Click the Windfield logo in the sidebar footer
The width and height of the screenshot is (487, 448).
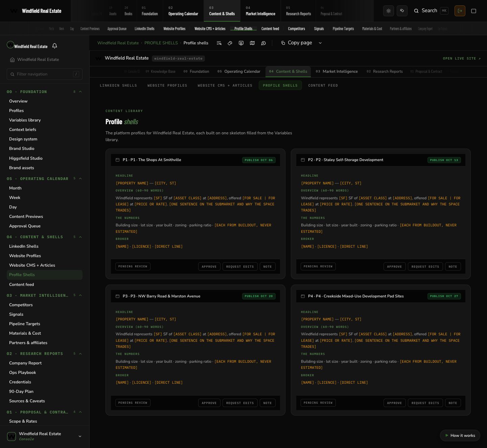click(x=11, y=436)
